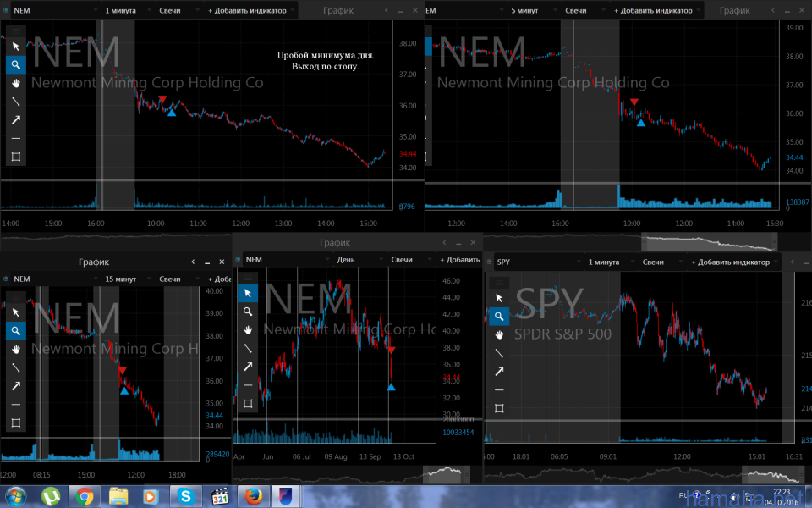812x508 pixels.
Task: Open the '1 минута' timeframe dropdown for NEM
Action: click(x=126, y=10)
